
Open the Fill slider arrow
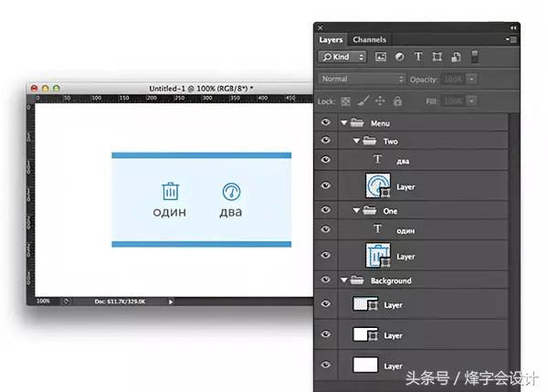click(x=471, y=101)
